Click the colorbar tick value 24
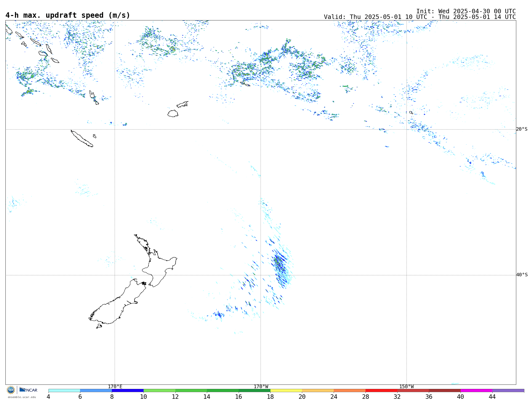 (334, 397)
